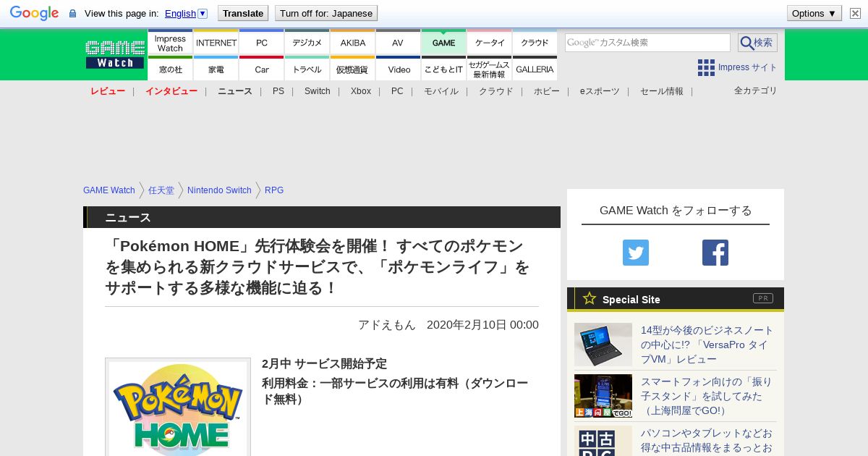Open 全カテゴリ all categories link
The height and width of the screenshot is (456, 868).
tap(756, 90)
